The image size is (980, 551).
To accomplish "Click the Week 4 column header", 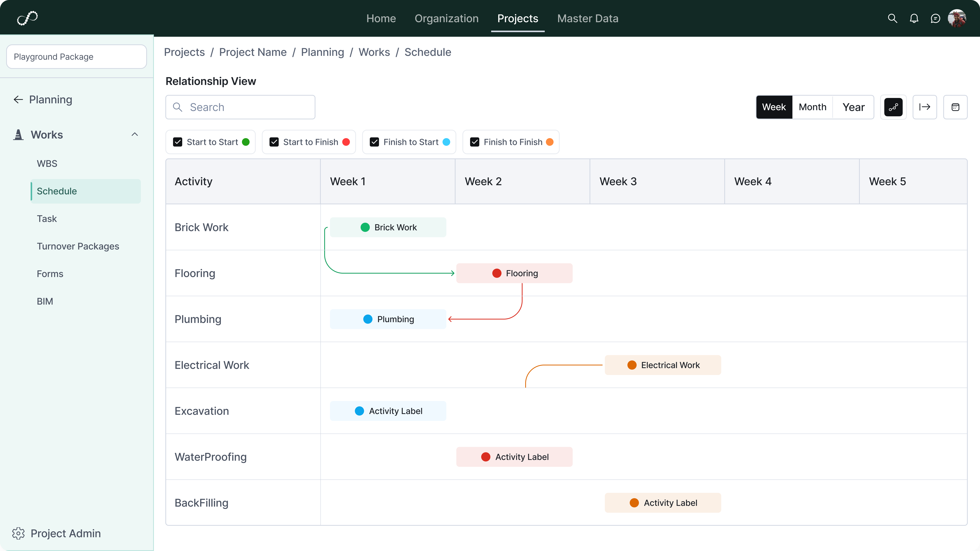I will click(x=792, y=181).
